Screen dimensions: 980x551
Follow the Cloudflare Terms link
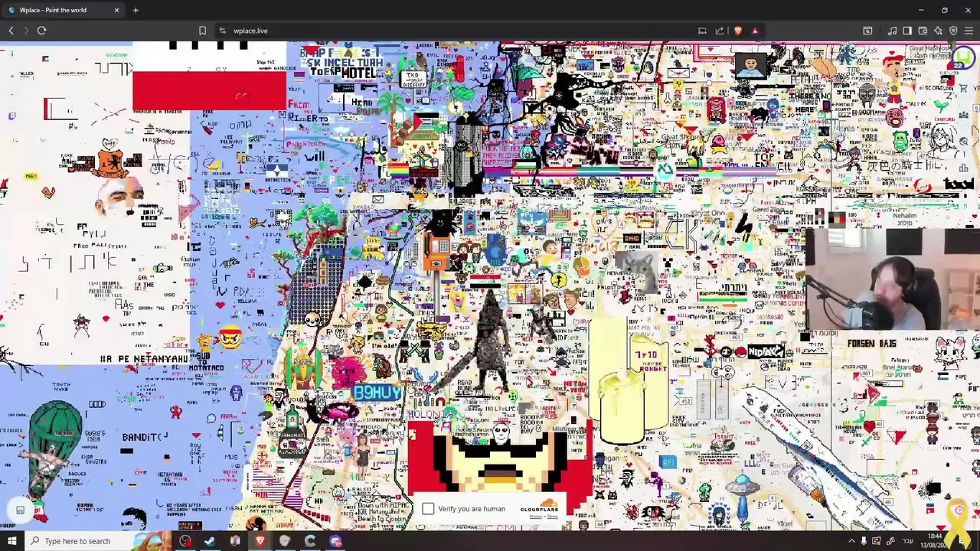coord(552,517)
